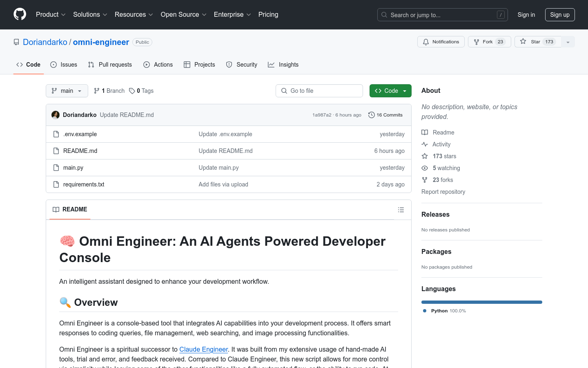Click the notifications bell icon

coord(426,42)
